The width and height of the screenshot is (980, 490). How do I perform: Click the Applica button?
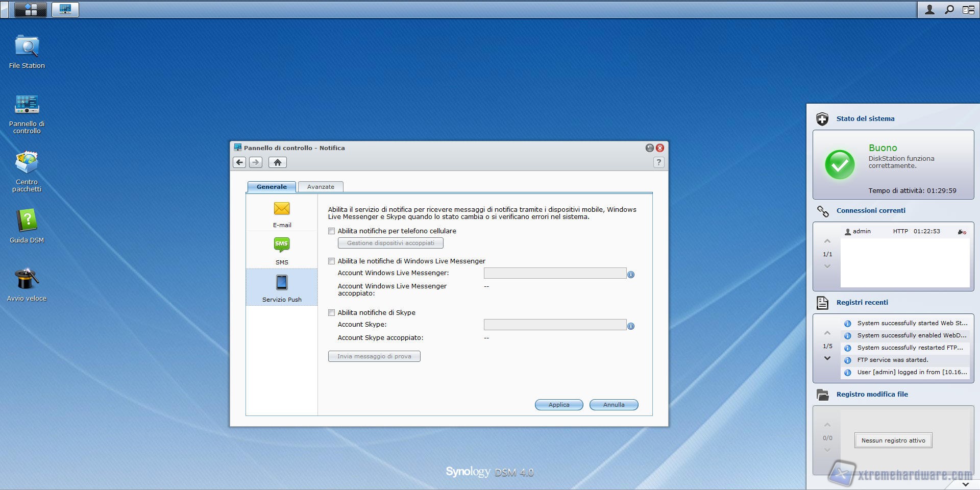(558, 405)
